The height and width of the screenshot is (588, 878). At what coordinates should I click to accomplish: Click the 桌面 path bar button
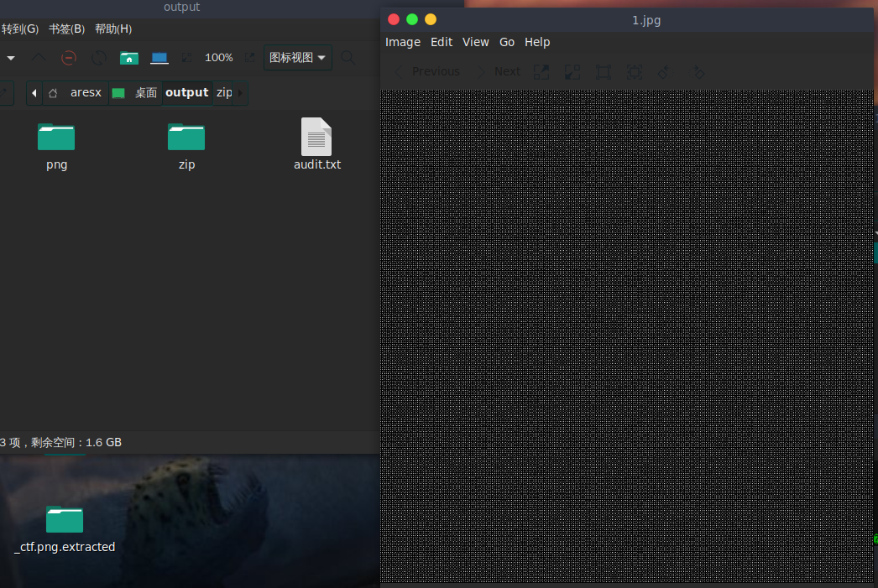[135, 93]
